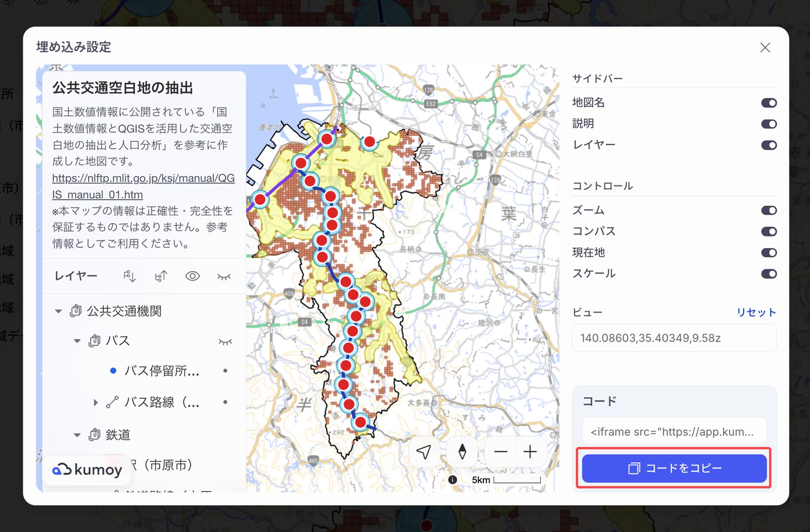Open the map attribution info icon
The width and height of the screenshot is (810, 532).
tap(453, 479)
